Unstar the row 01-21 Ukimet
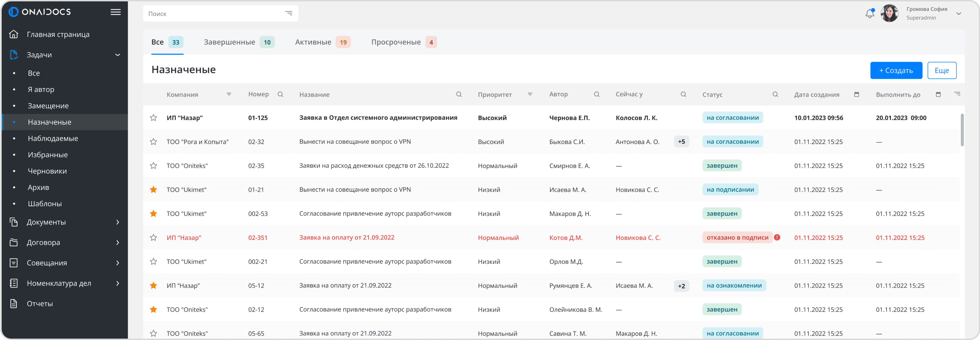 [153, 189]
